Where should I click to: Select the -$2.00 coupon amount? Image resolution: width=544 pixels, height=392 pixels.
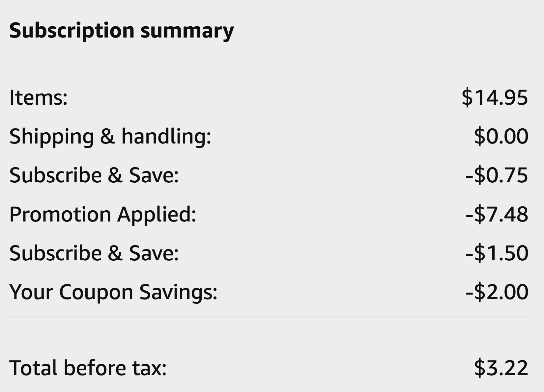497,292
